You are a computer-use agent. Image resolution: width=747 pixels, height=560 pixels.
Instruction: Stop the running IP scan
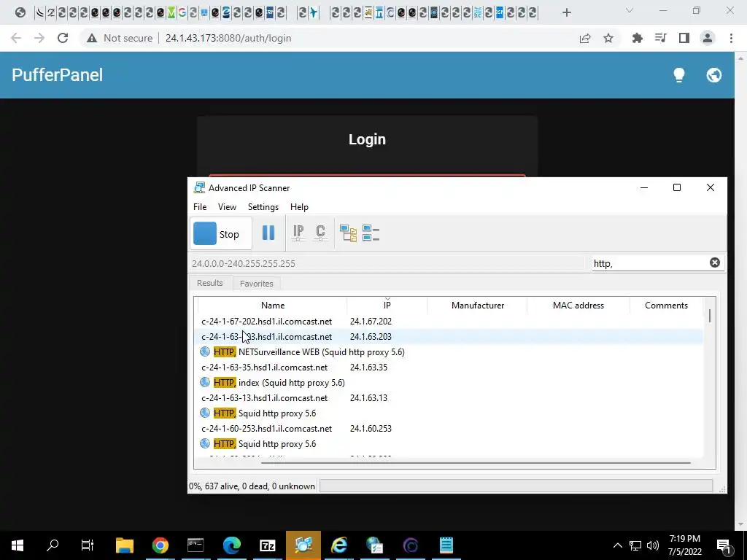coord(220,234)
